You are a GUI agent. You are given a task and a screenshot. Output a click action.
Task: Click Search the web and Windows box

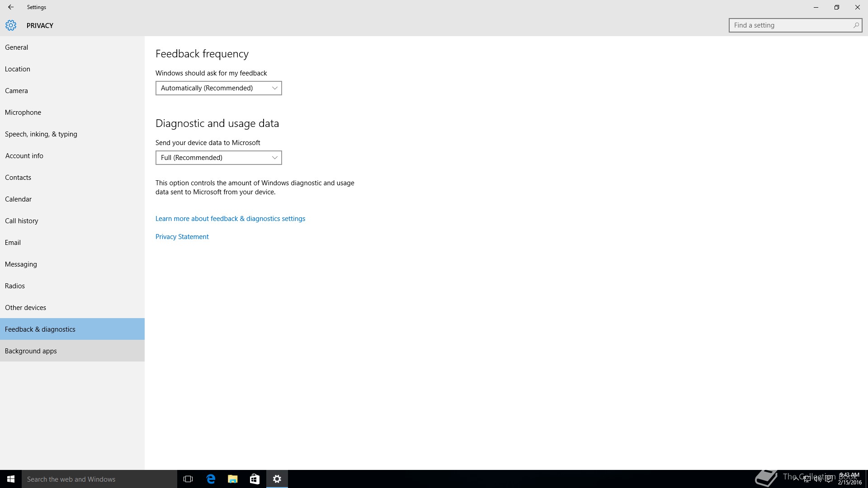[x=99, y=479]
